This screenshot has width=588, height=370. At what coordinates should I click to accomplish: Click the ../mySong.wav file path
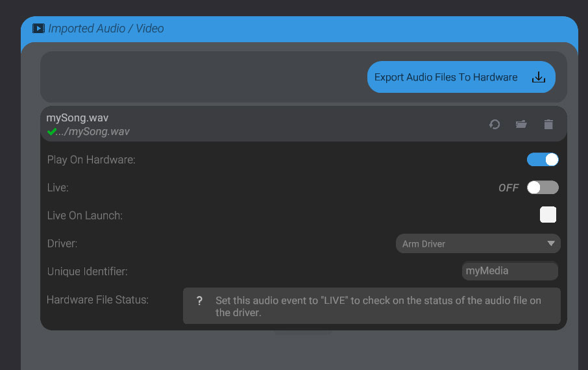coord(93,132)
